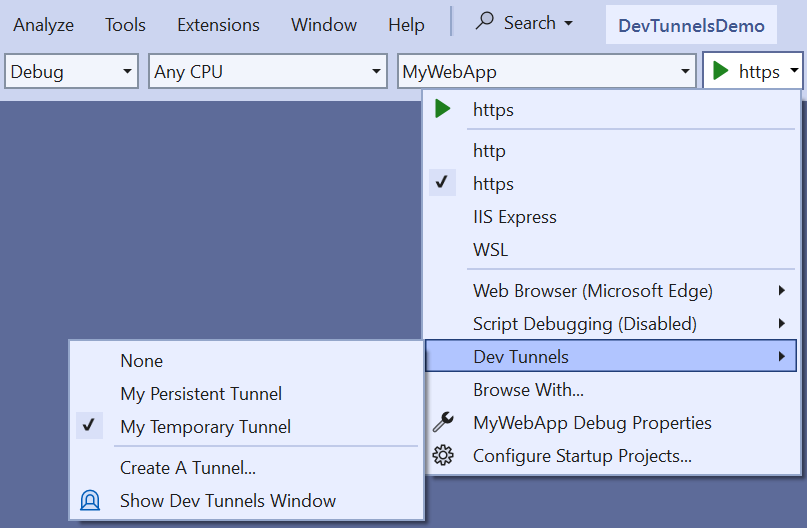Click Browse With... option
Image resolution: width=807 pixels, height=528 pixels.
tap(528, 390)
